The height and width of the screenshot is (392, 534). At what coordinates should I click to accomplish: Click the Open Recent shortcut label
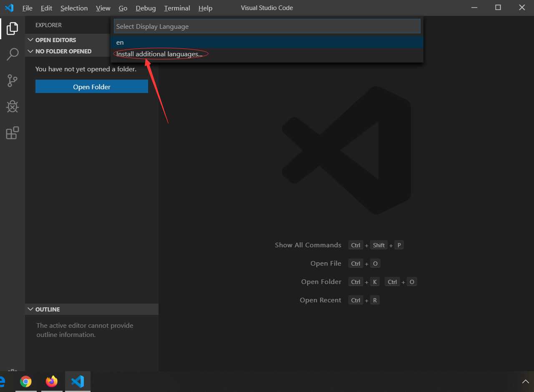tap(320, 300)
